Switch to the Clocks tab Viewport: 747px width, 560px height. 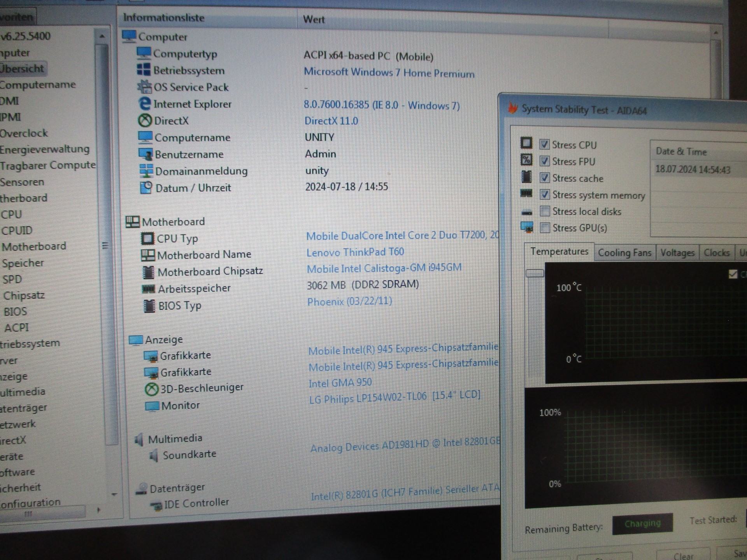click(x=717, y=253)
